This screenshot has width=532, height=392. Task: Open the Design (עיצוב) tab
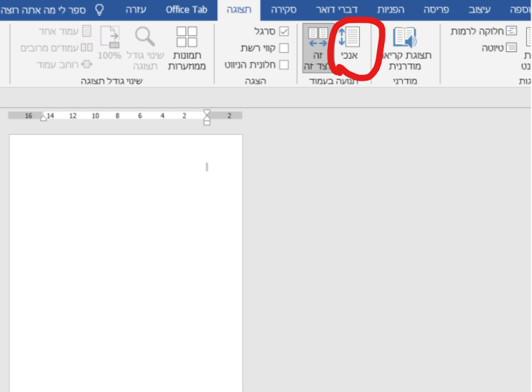click(479, 10)
